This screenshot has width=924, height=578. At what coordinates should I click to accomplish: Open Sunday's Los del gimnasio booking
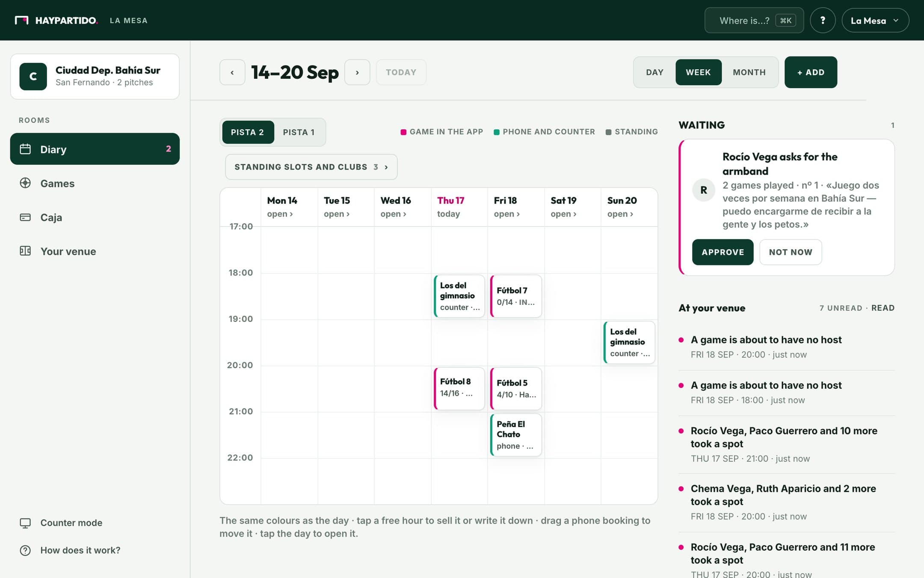[x=629, y=343]
